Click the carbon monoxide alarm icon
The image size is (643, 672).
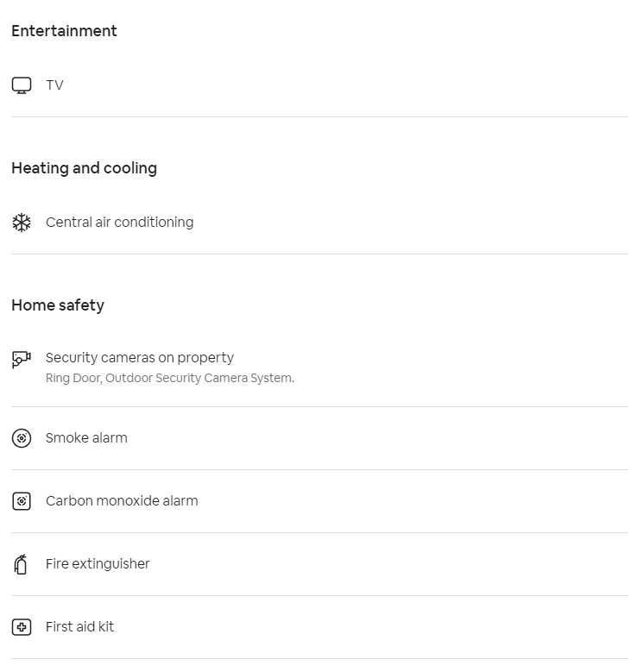click(x=22, y=501)
